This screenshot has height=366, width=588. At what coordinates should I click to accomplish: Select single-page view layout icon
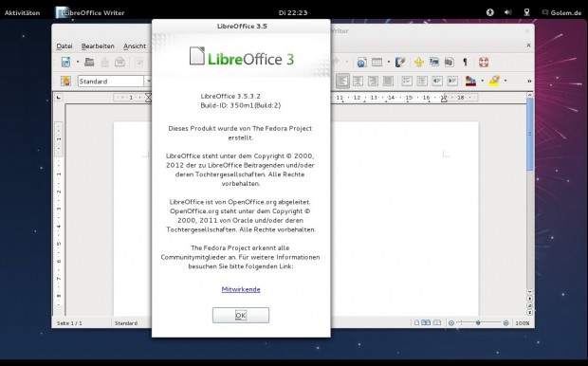click(416, 322)
